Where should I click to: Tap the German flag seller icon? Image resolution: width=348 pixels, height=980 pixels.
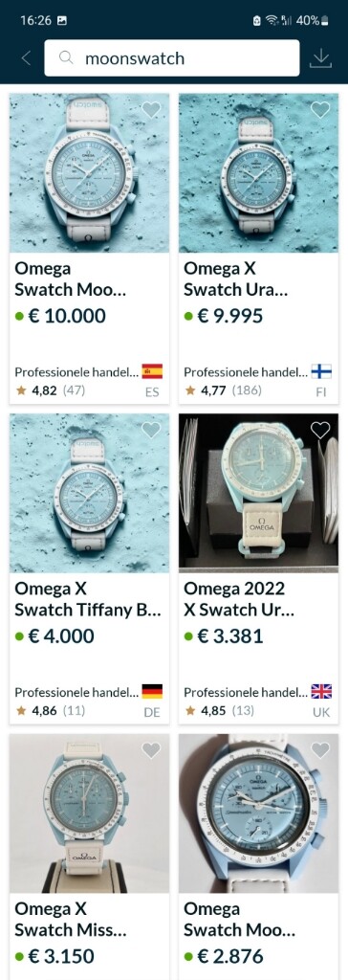coord(152,692)
